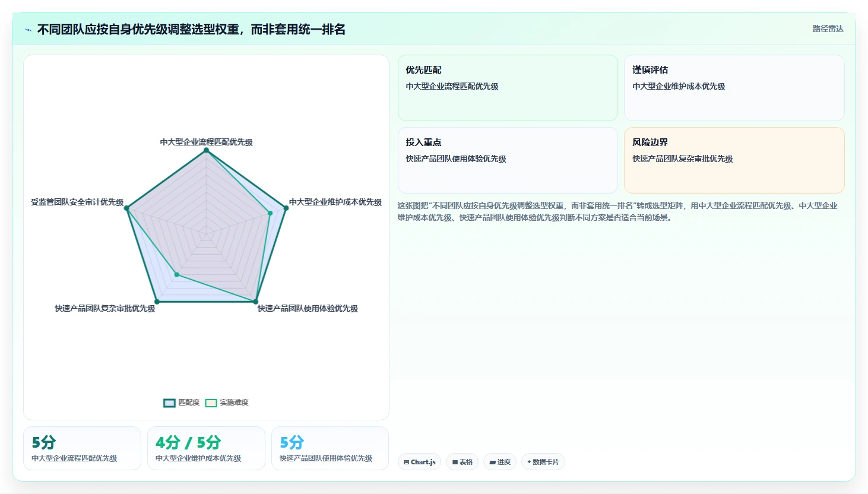Click radar axis label 快速产品团队使用体验优先级
The height and width of the screenshot is (494, 868).
click(x=308, y=308)
